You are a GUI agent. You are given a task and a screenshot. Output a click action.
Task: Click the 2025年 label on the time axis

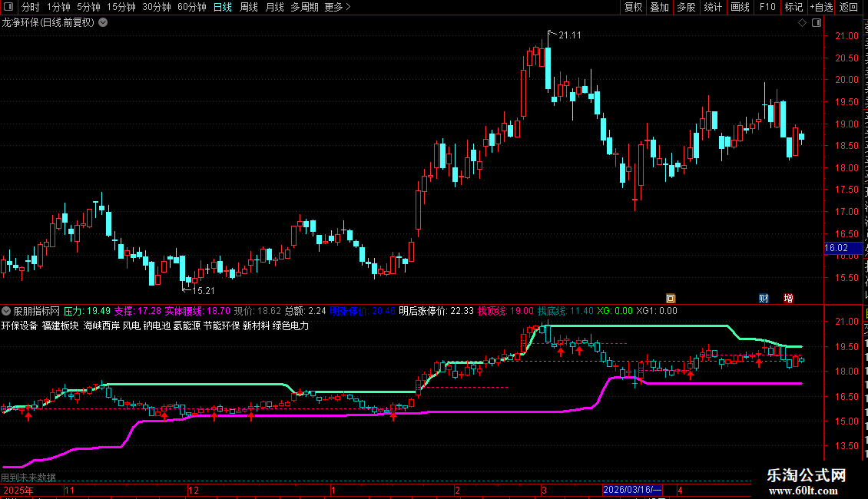(x=18, y=490)
